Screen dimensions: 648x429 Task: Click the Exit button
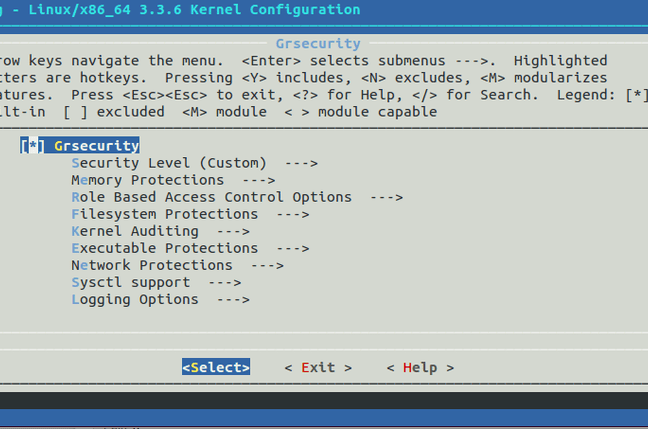pyautogui.click(x=318, y=367)
